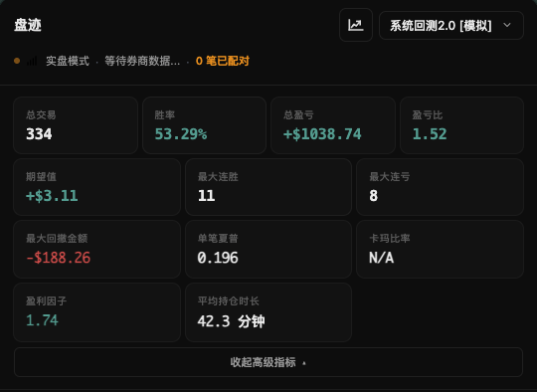This screenshot has width=537, height=392.
Task: Click the 平均持仓时长 label
Action: 229,301
